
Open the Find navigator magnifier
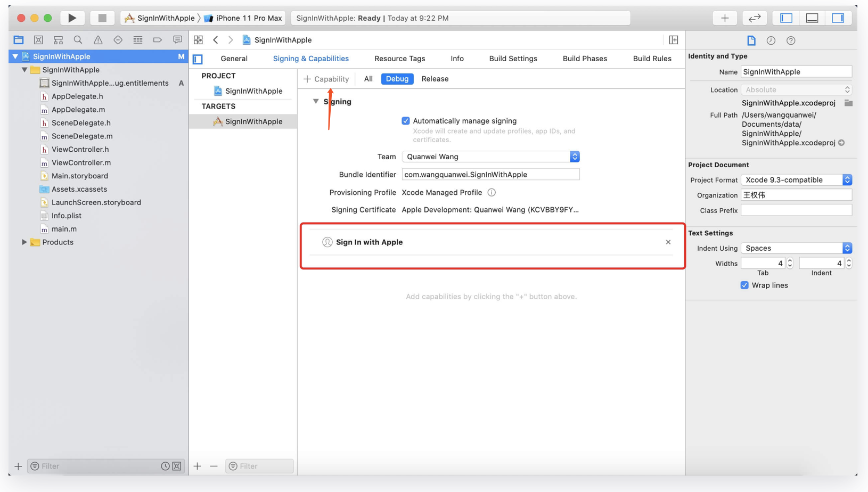(x=78, y=40)
